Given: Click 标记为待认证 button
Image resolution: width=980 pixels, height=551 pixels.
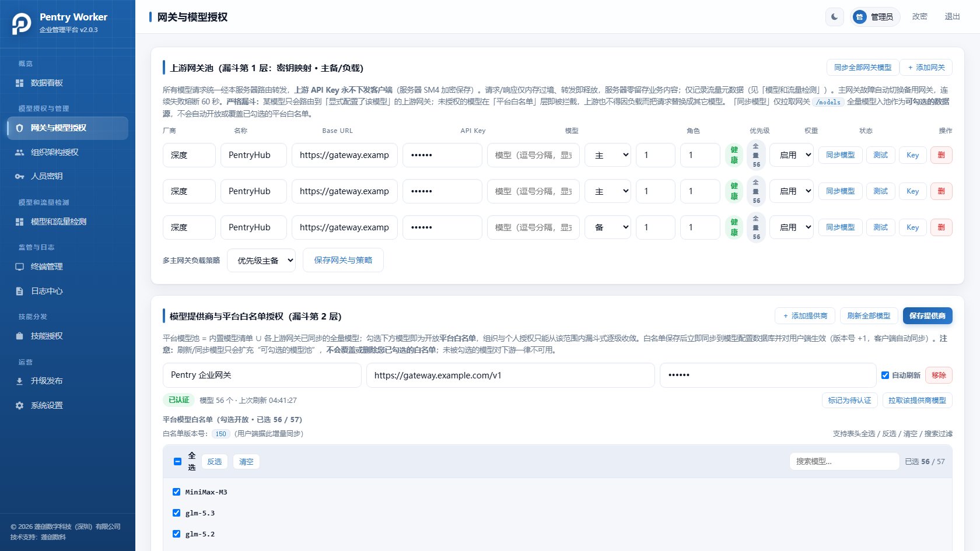Looking at the screenshot, I should pos(849,401).
